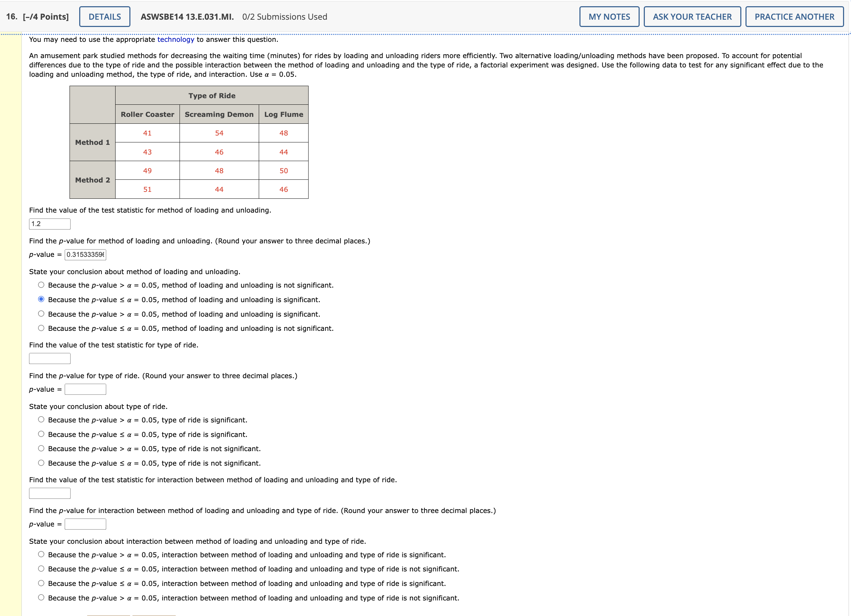Open ASK YOUR TEACHER
Viewport: 851px width, 616px height.
coord(692,17)
